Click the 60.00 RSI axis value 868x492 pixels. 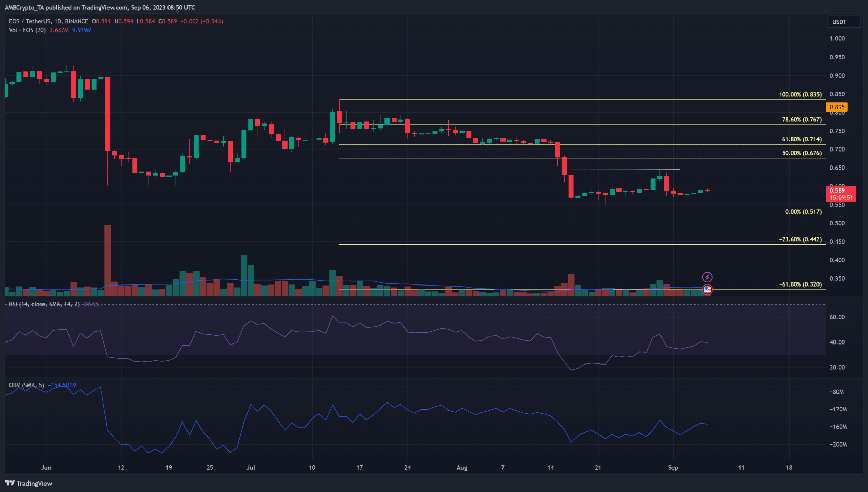click(x=837, y=317)
